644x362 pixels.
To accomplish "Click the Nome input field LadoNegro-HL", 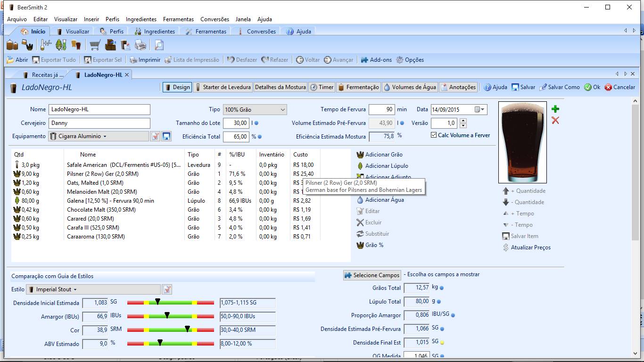I will [99, 109].
